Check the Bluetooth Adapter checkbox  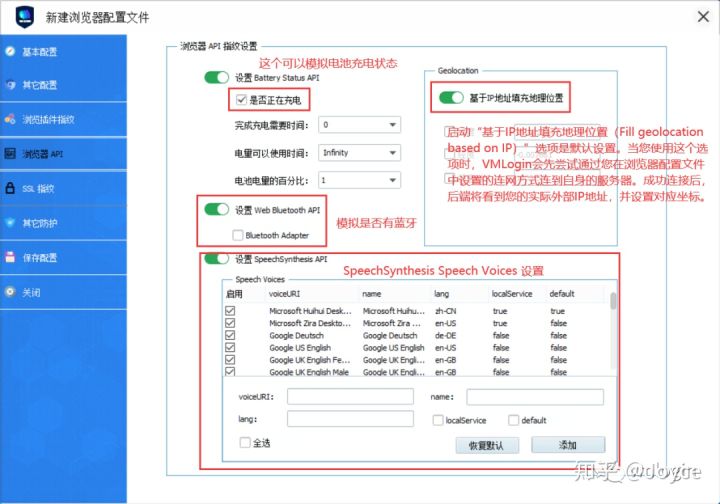coord(237,235)
